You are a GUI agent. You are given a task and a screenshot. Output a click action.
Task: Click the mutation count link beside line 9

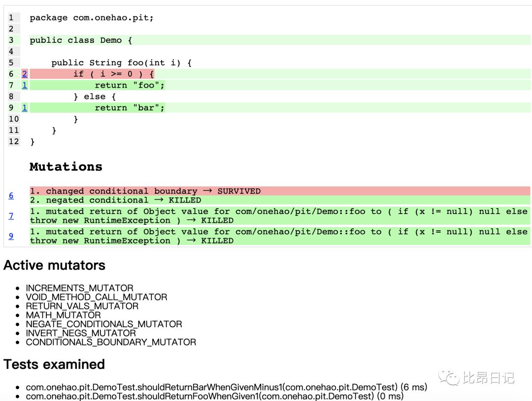(25, 107)
